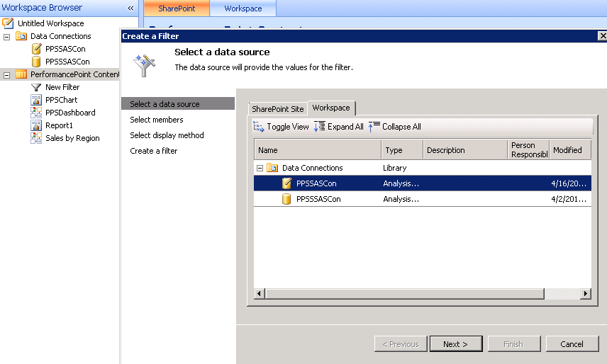Click Toggle View label in dialog toolbar
This screenshot has width=607, height=364.
point(288,127)
